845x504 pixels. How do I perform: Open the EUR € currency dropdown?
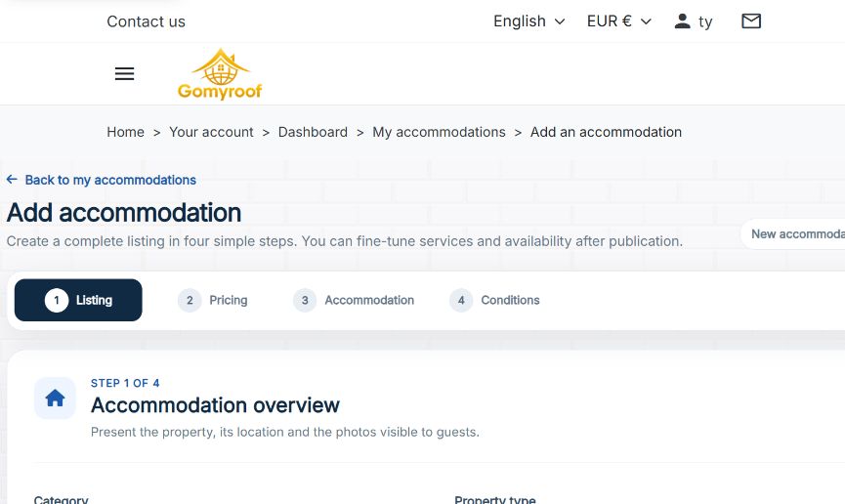619,21
